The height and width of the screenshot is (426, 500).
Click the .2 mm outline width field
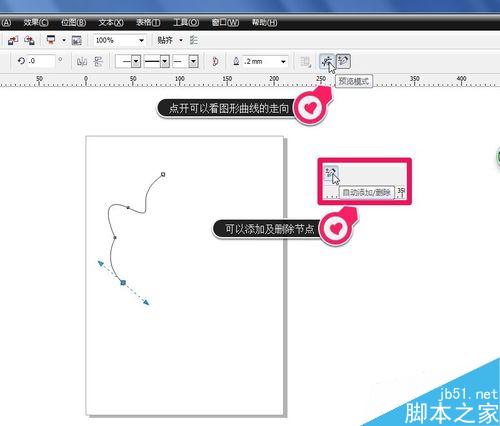261,61
